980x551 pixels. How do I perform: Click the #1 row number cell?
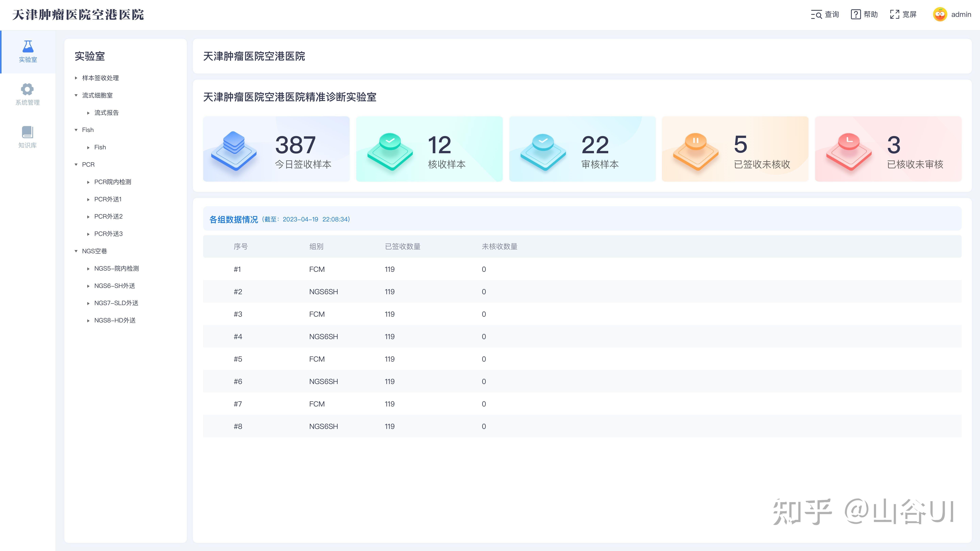(x=237, y=270)
